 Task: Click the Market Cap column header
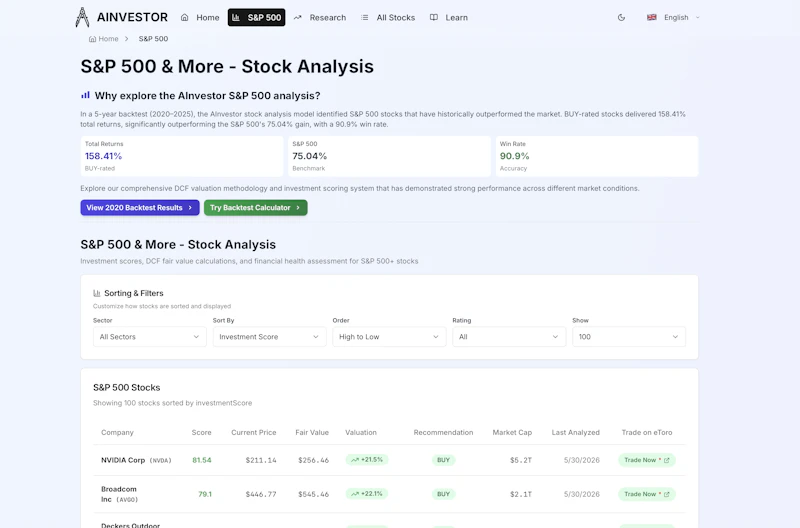tap(512, 433)
